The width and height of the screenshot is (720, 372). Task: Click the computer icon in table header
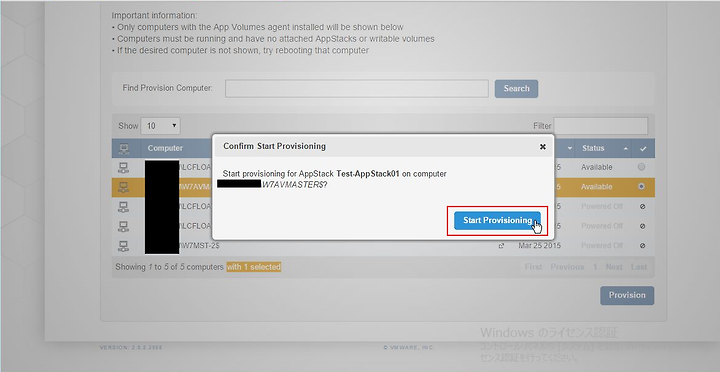pyautogui.click(x=123, y=148)
